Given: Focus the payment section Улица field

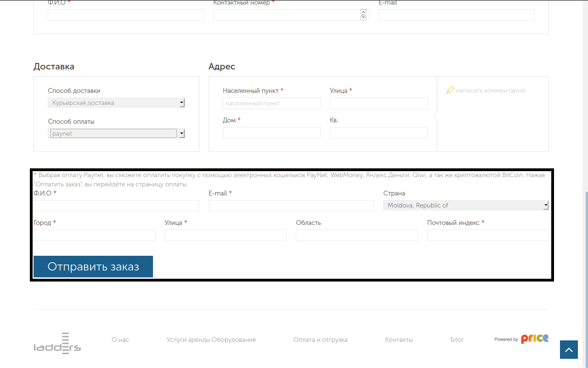Looking at the screenshot, I should click(x=226, y=235).
